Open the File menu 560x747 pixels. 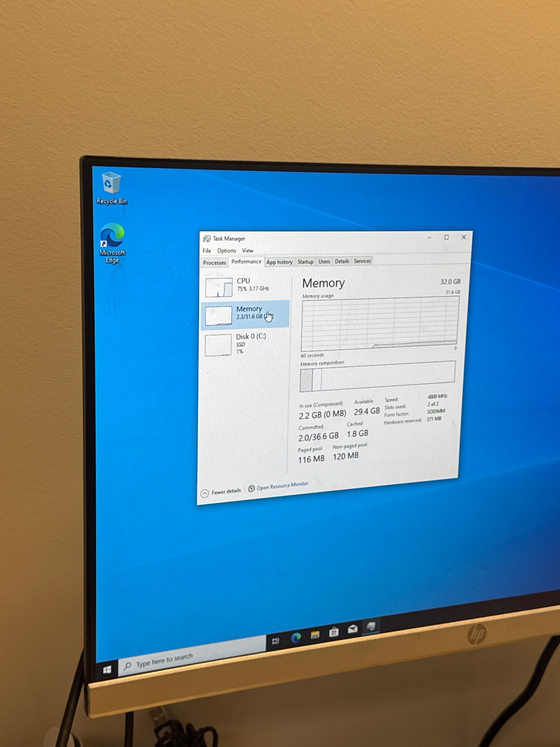pyautogui.click(x=207, y=251)
